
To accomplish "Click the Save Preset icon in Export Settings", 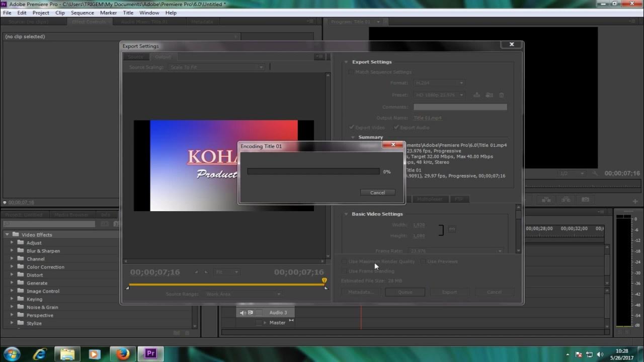I will click(476, 95).
